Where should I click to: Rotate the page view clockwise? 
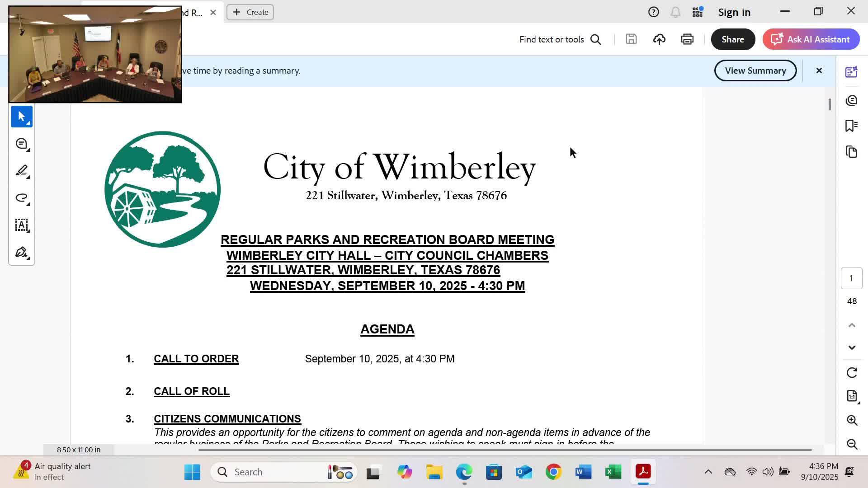(x=852, y=373)
